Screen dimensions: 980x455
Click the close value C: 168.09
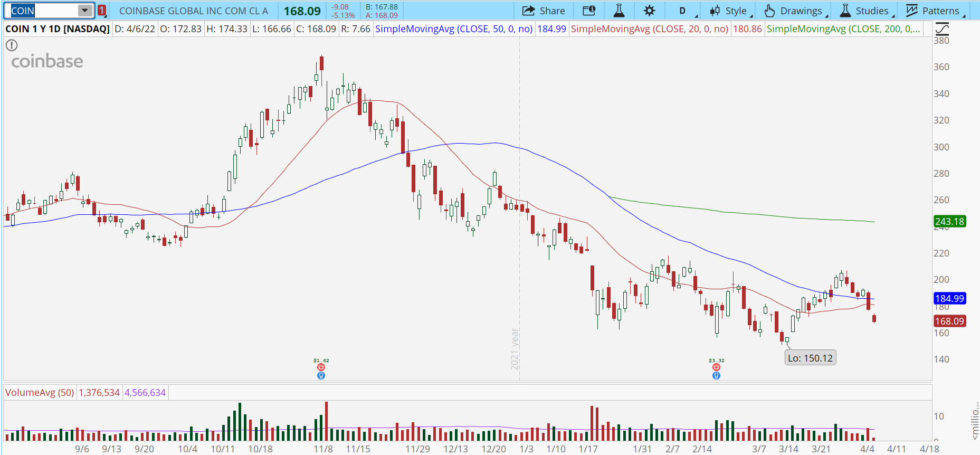tap(316, 29)
